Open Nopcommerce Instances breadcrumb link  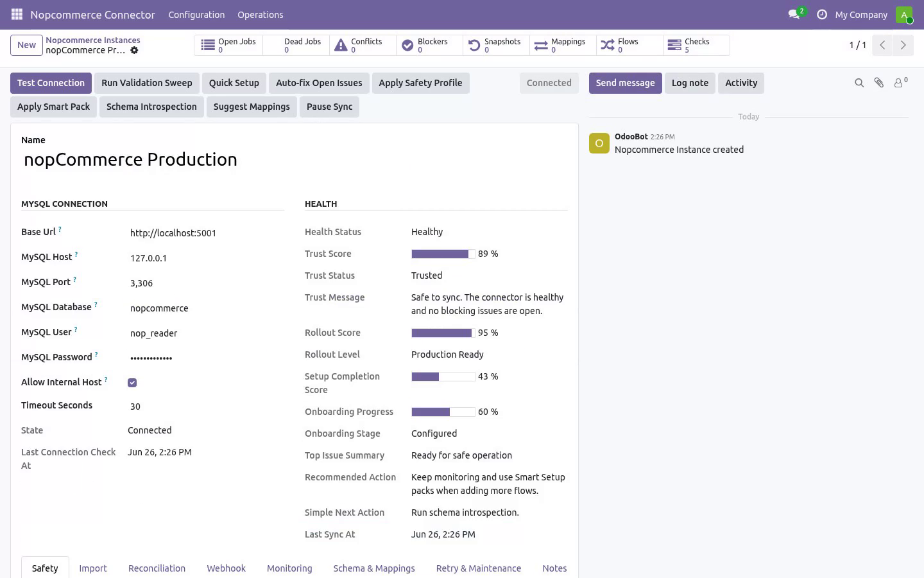tap(93, 40)
